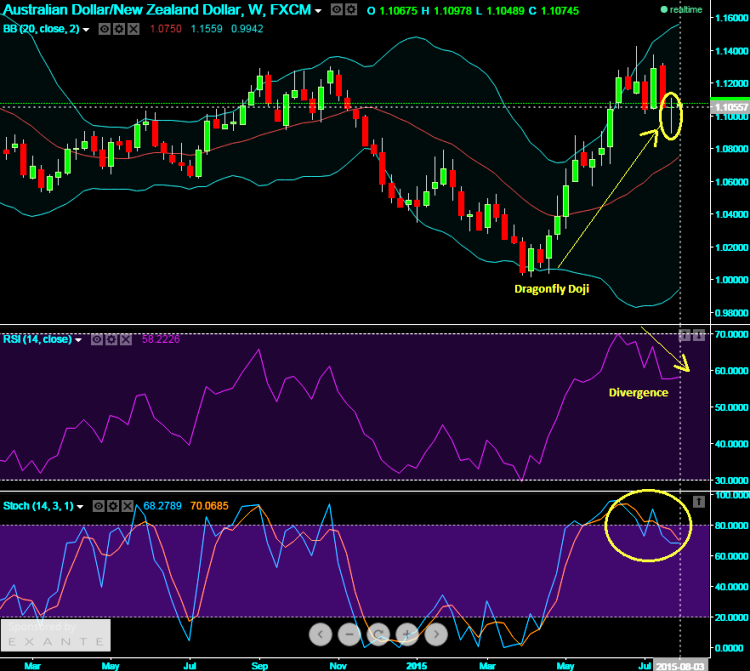Click the RSI (14, close) legend label
The width and height of the screenshot is (750, 671).
coord(37,340)
